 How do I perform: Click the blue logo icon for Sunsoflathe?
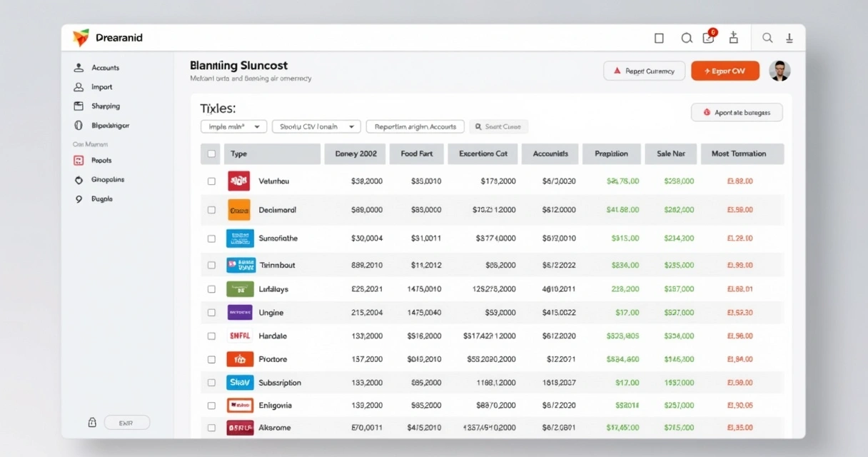pyautogui.click(x=240, y=238)
